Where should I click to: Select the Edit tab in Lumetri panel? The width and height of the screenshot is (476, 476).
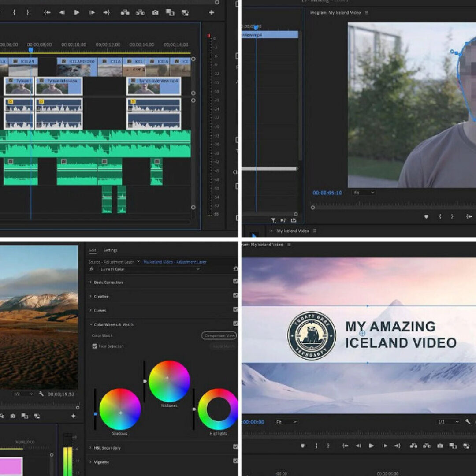pyautogui.click(x=93, y=250)
